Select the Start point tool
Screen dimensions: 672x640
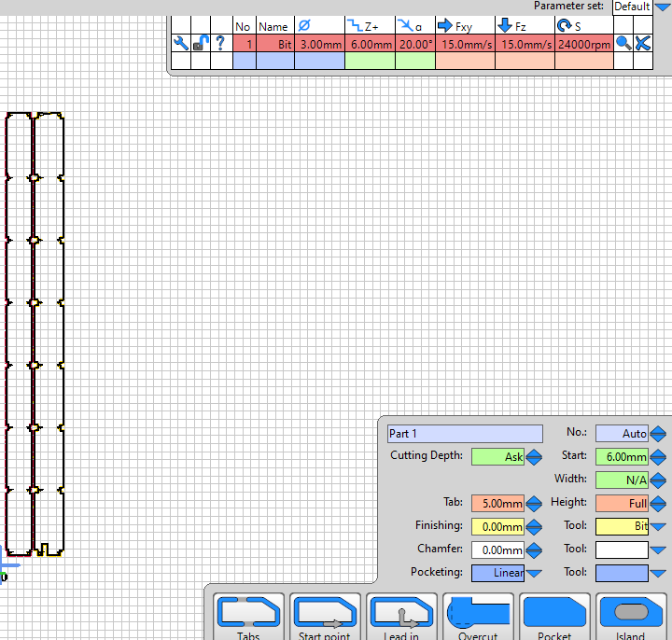[325, 618]
